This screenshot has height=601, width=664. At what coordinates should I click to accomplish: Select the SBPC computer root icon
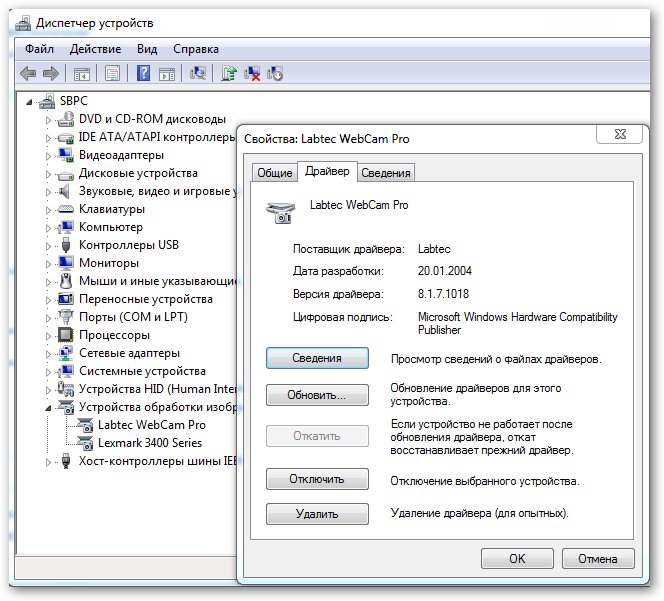47,101
